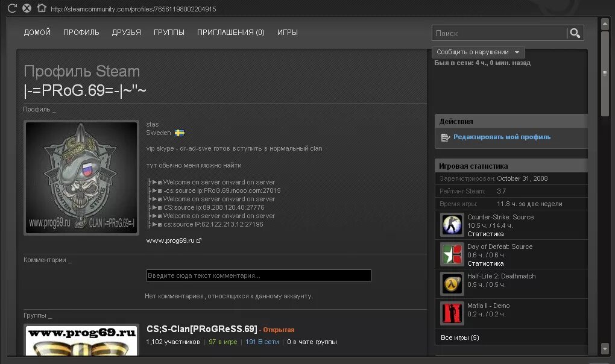Open CS;S-Clan[PRoGReSS.69] group link
Image resolution: width=615 pixels, height=364 pixels.
[x=201, y=329]
